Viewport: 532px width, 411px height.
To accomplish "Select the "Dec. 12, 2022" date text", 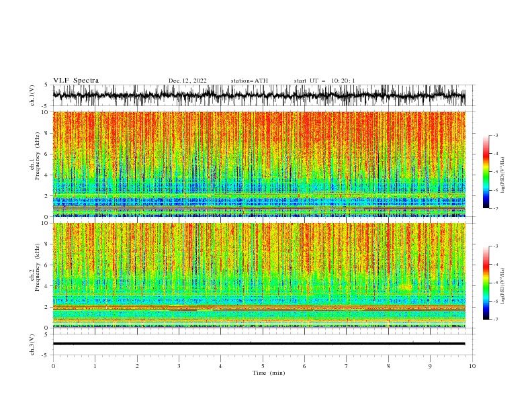I will click(187, 81).
